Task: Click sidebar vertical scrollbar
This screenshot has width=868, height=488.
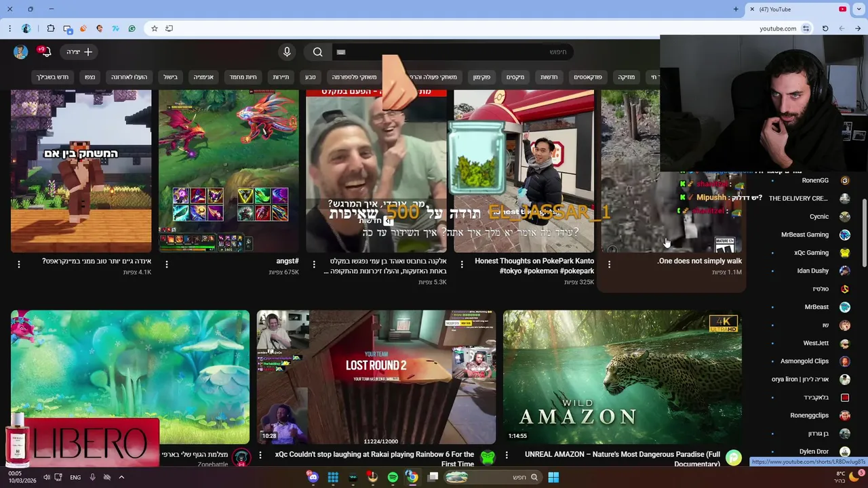Action: click(x=863, y=233)
